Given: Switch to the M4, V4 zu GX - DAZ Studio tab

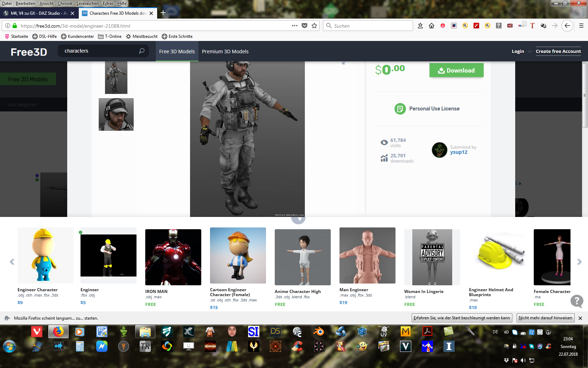Looking at the screenshot, I should coord(38,13).
